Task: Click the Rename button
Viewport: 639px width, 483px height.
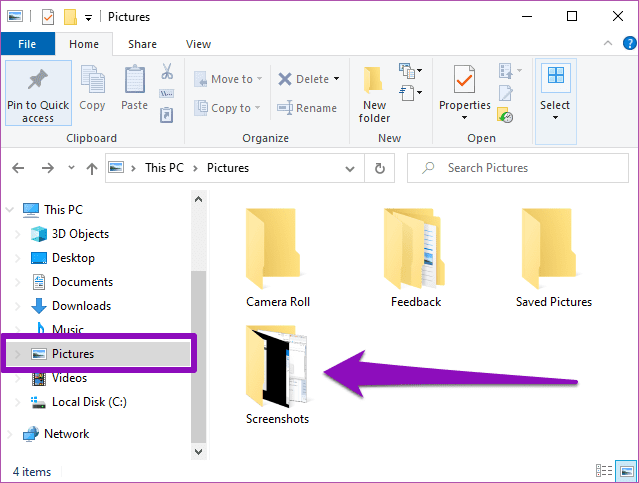Action: 307,108
